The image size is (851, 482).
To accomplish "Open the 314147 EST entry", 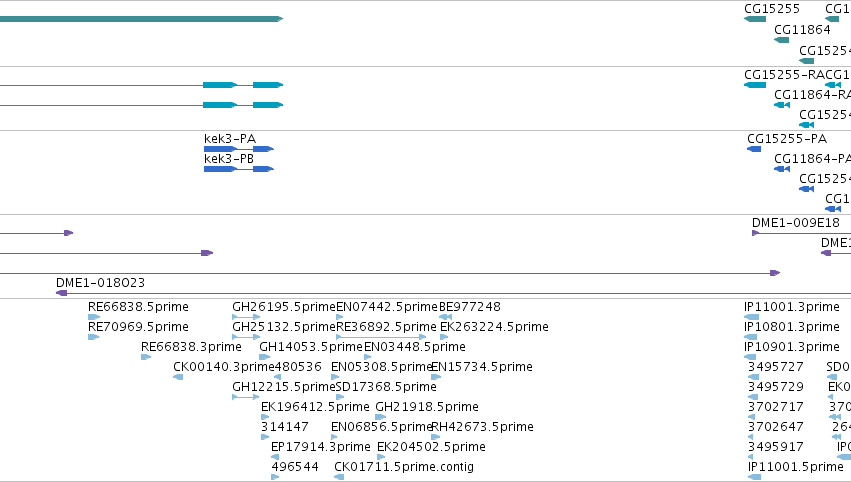I will (x=285, y=427).
